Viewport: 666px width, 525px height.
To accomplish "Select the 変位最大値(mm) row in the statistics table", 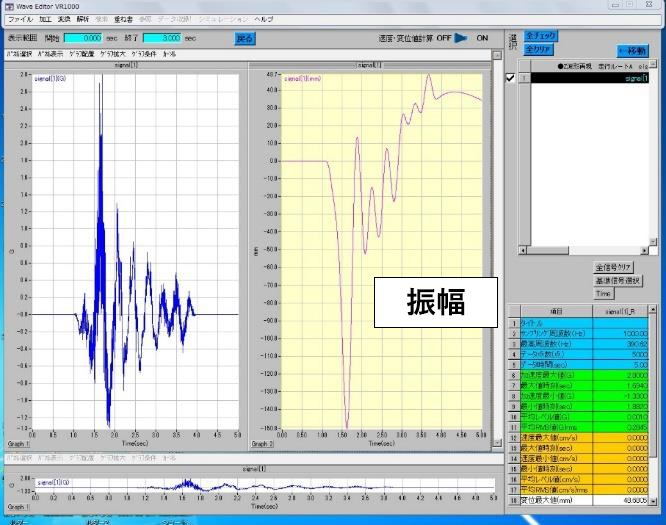I will click(579, 500).
